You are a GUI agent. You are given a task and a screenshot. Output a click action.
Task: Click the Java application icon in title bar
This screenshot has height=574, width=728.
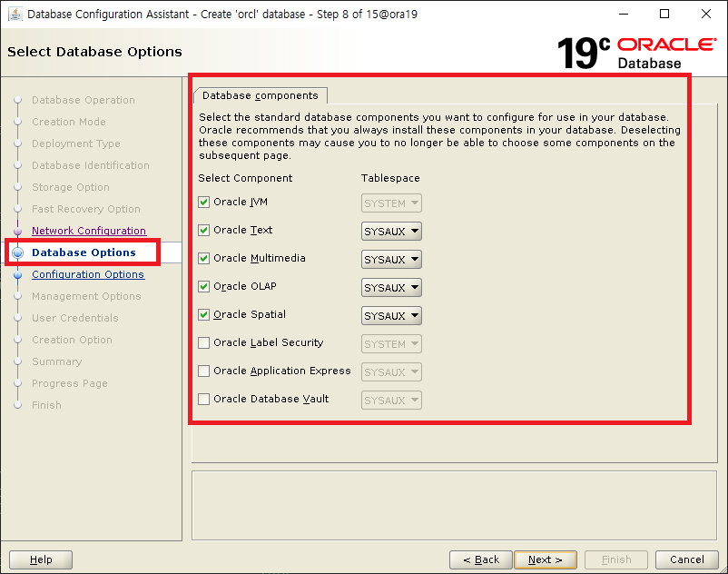(x=15, y=15)
